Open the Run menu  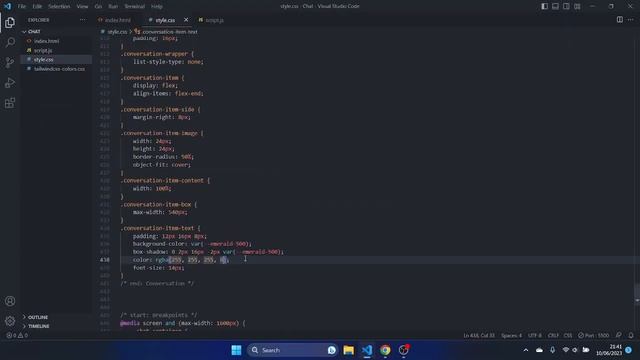(x=113, y=6)
